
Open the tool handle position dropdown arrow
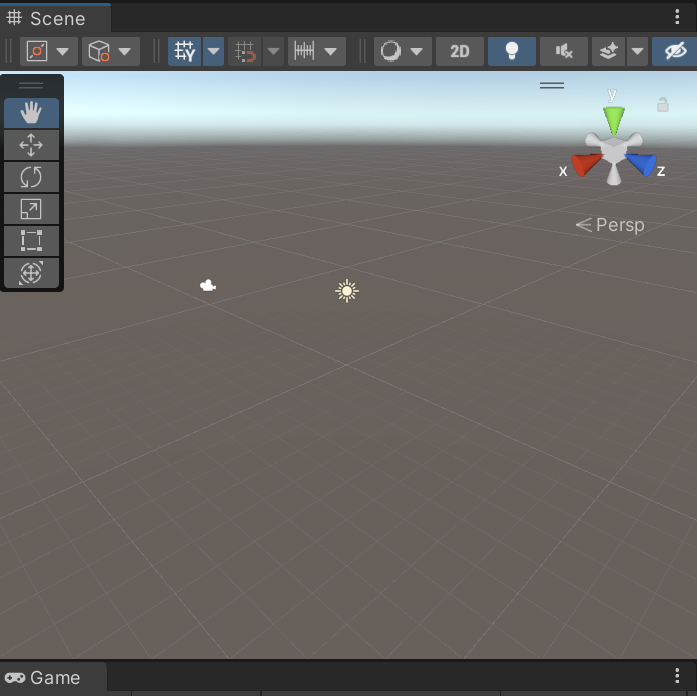point(63,51)
